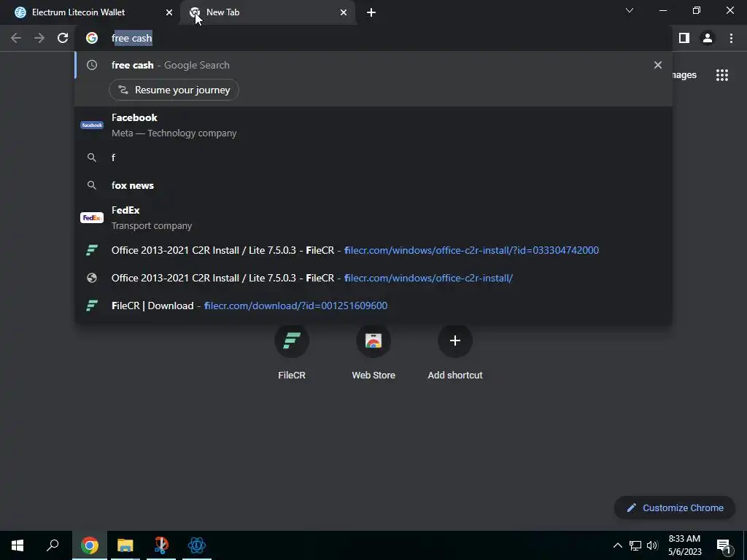Viewport: 747px width, 560px height.
Task: Select the 'f' search suggestion
Action: click(373, 157)
